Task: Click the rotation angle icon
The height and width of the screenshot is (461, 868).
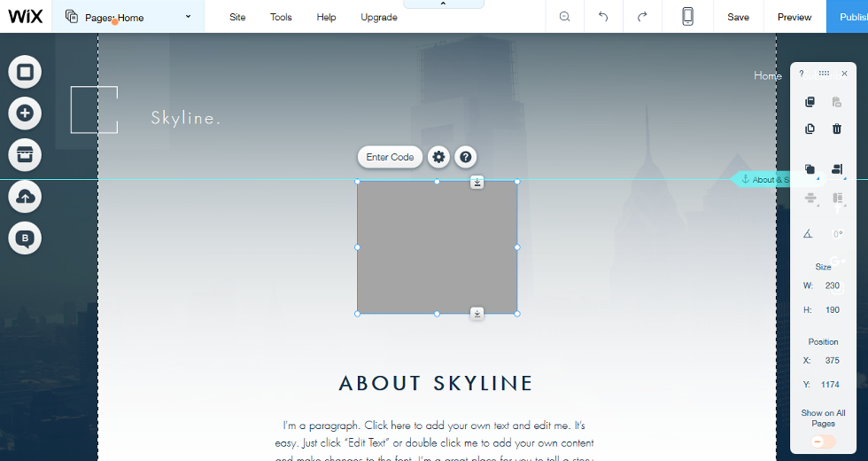Action: pyautogui.click(x=808, y=234)
